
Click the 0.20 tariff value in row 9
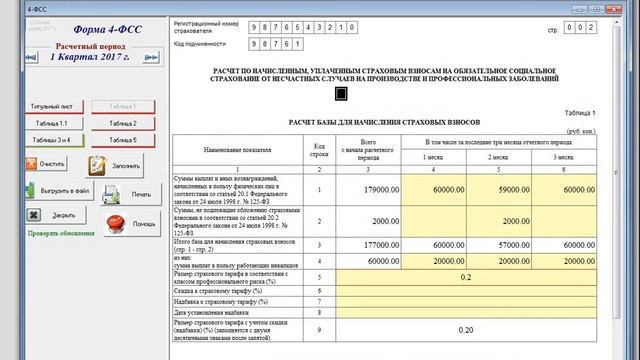coord(466,330)
